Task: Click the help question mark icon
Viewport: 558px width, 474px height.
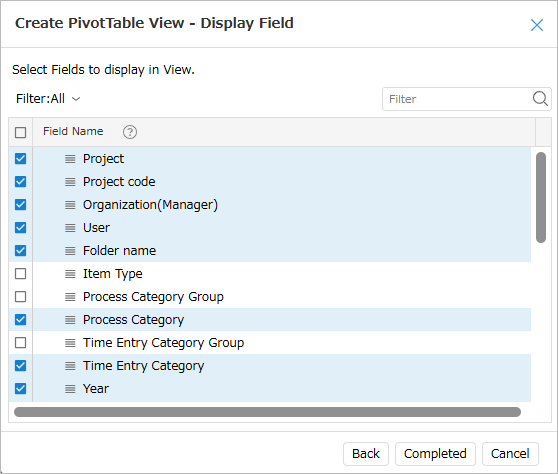Action: tap(130, 132)
